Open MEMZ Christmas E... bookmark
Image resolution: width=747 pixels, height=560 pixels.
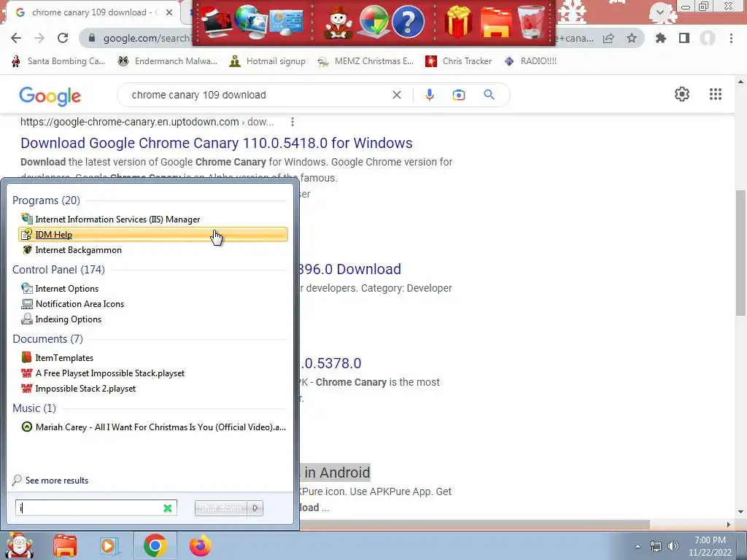click(365, 61)
